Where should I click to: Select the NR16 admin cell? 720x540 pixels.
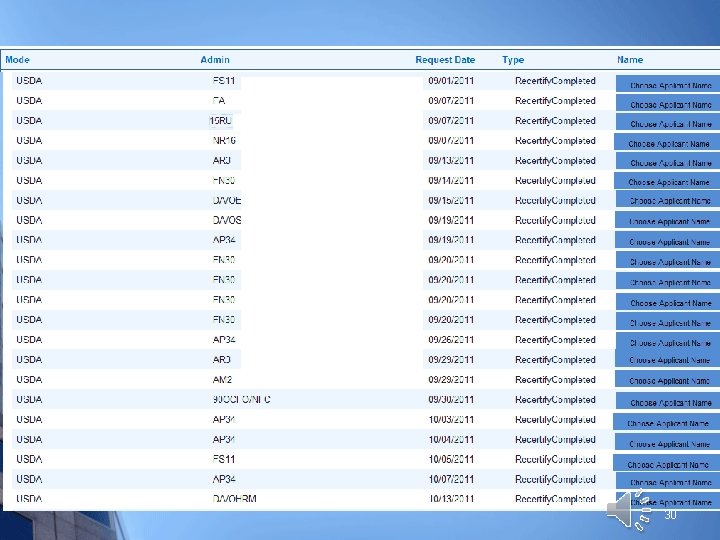click(x=224, y=141)
